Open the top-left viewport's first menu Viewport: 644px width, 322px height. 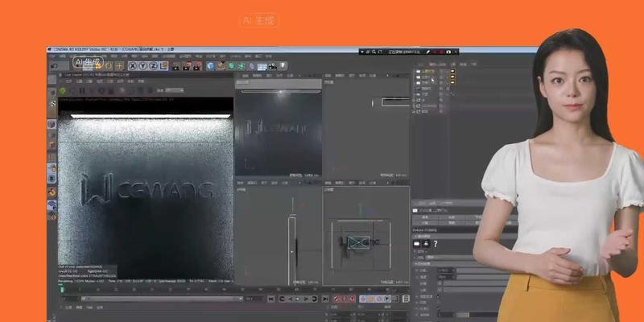click(246, 76)
